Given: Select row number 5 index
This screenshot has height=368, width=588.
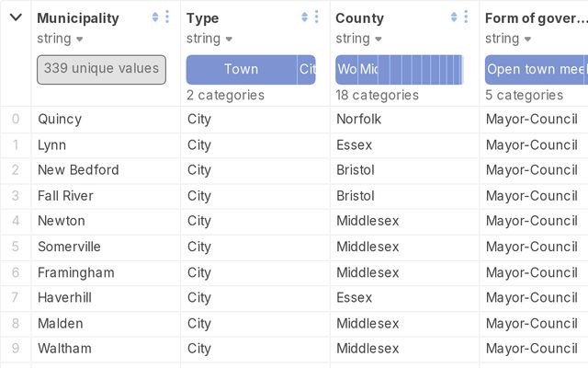Looking at the screenshot, I should (16, 247).
